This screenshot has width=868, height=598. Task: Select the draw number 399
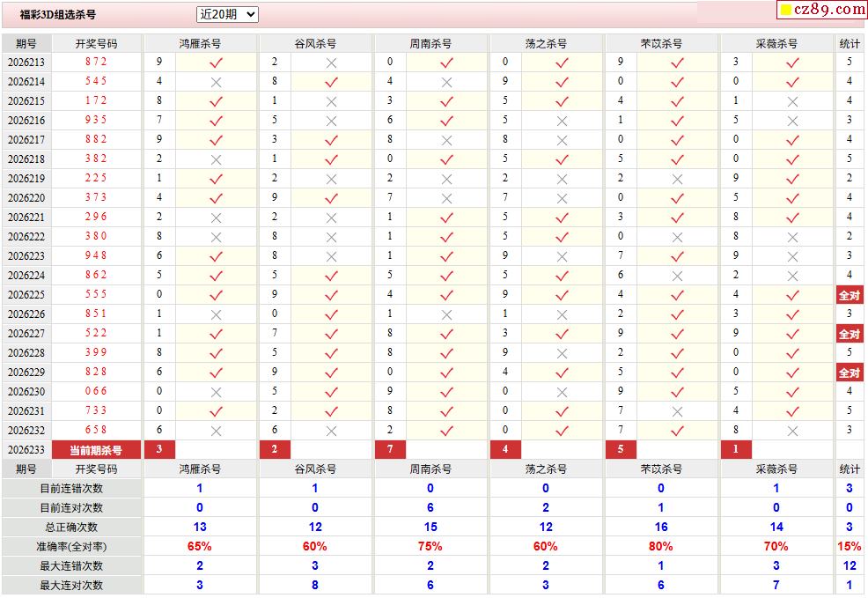pyautogui.click(x=96, y=352)
